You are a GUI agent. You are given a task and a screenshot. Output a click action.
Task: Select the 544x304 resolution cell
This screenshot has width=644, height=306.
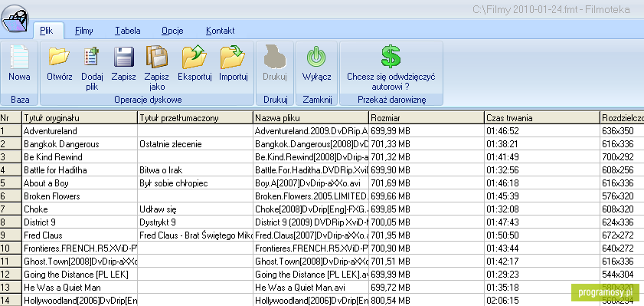[623, 275]
